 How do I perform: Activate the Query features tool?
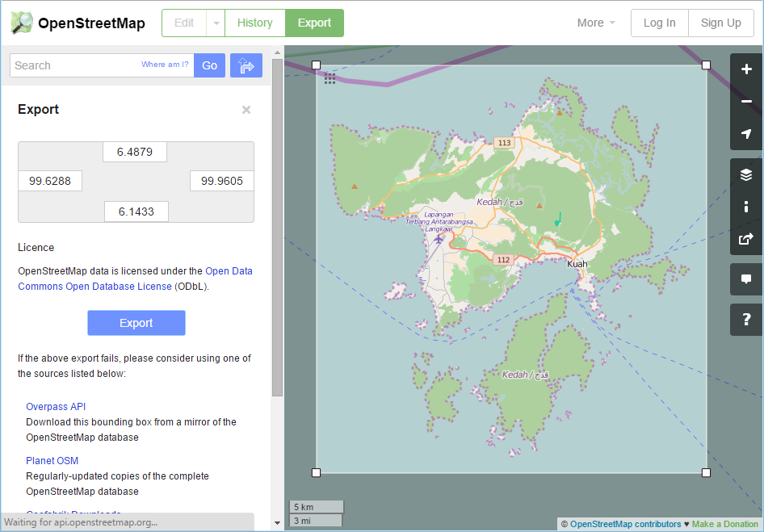(746, 320)
